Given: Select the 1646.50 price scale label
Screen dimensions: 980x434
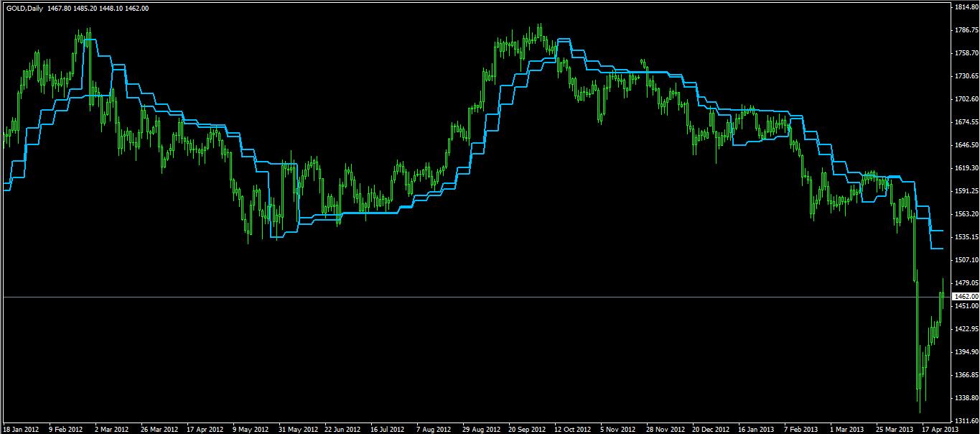Looking at the screenshot, I should click(x=964, y=145).
